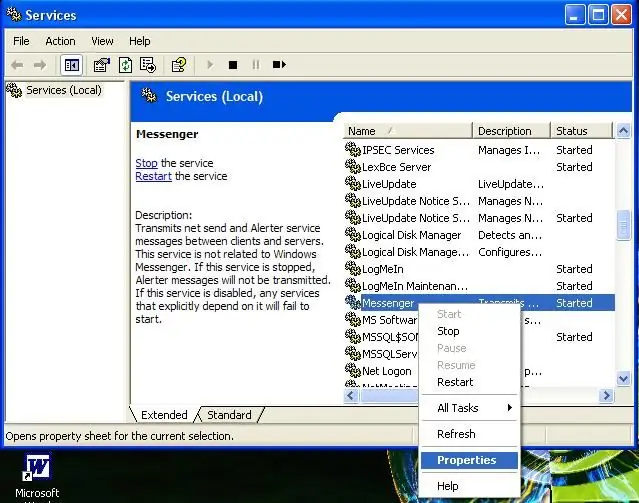Viewport: 639px width, 503px height.
Task: Open Properties via the toolbar icon
Action: [x=101, y=65]
